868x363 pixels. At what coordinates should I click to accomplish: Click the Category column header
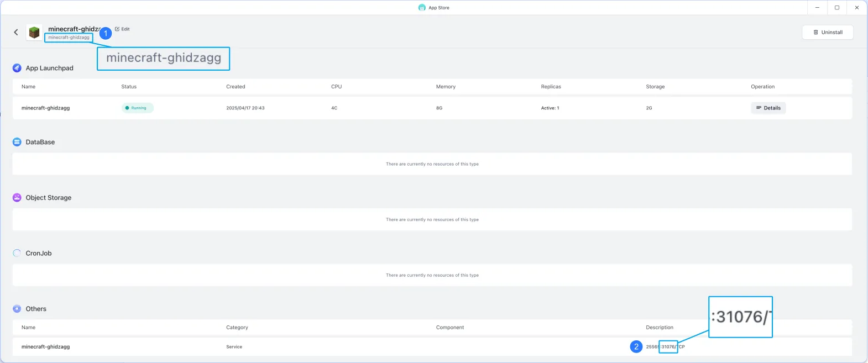pyautogui.click(x=237, y=328)
